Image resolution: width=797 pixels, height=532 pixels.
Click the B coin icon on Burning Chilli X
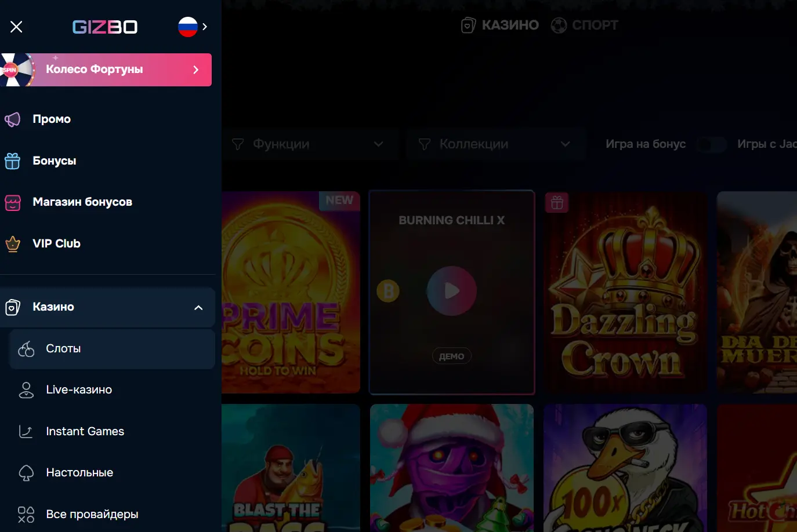pos(388,291)
